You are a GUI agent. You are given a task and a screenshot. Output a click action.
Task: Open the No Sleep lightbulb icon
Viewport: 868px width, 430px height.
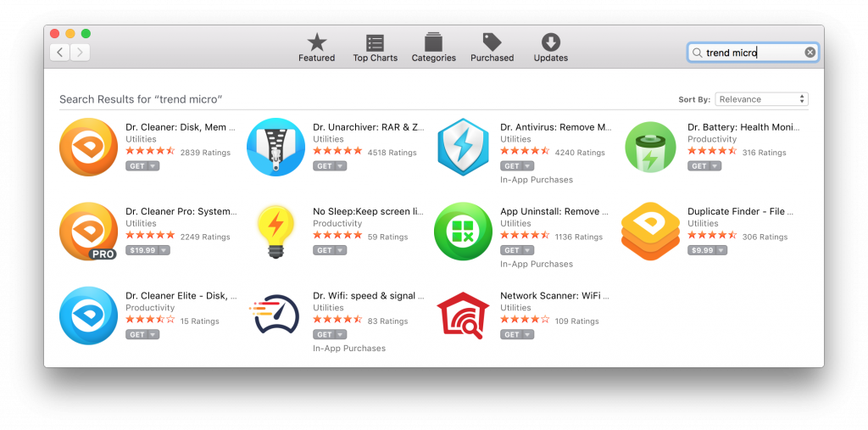(x=275, y=231)
